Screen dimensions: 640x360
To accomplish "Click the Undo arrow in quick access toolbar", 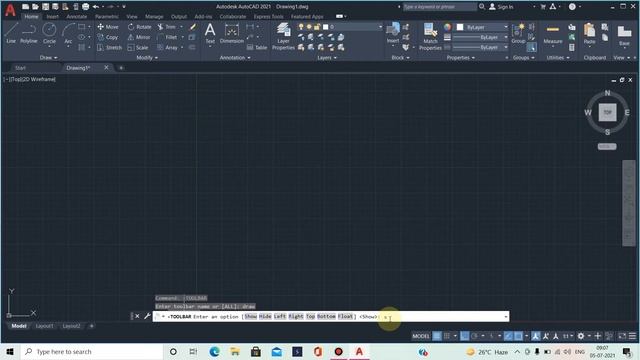I will click(x=96, y=7).
